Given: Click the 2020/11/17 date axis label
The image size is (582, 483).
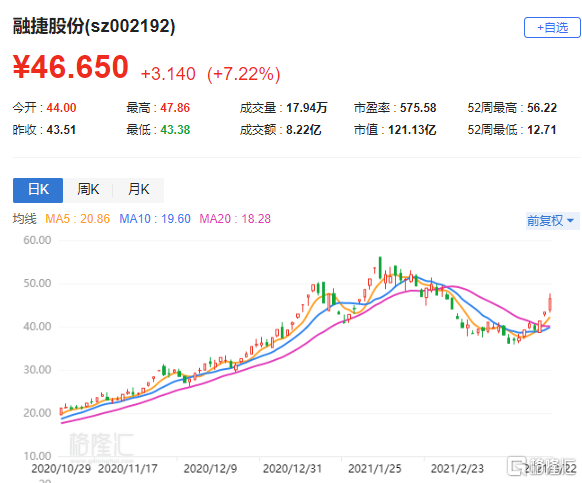Looking at the screenshot, I should 128,469.
